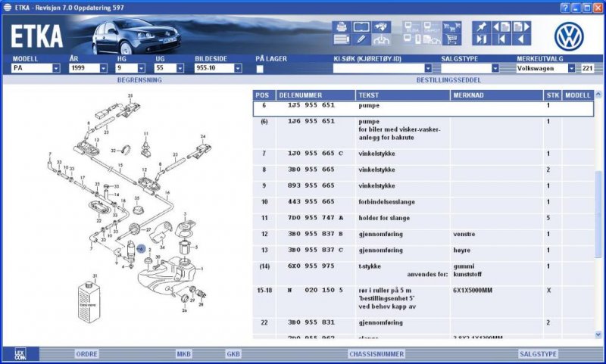
Task: Click the Volkswagen logo
Action: pos(569,35)
